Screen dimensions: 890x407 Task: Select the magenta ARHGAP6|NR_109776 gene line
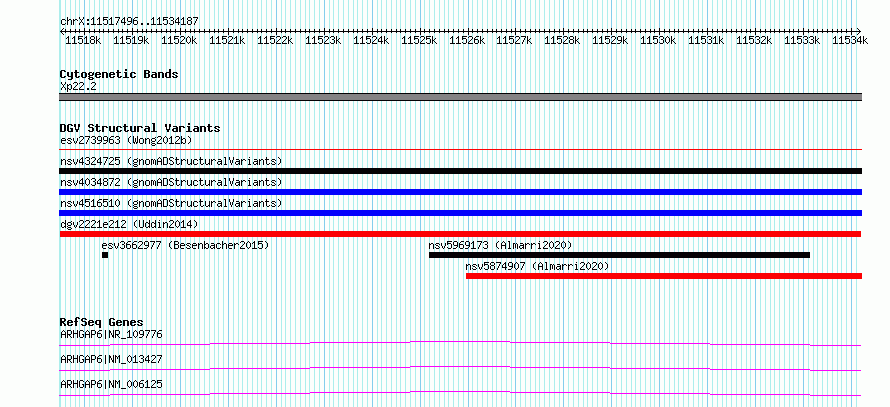coord(461,343)
